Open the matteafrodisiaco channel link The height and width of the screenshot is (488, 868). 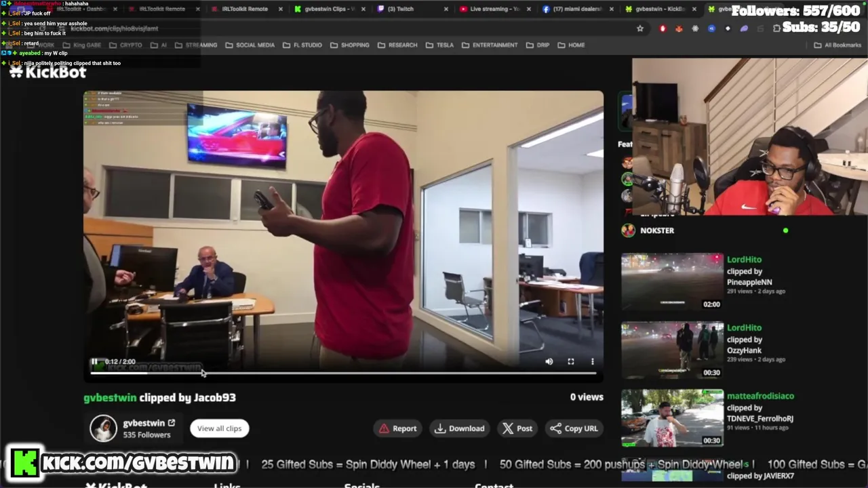pyautogui.click(x=760, y=396)
